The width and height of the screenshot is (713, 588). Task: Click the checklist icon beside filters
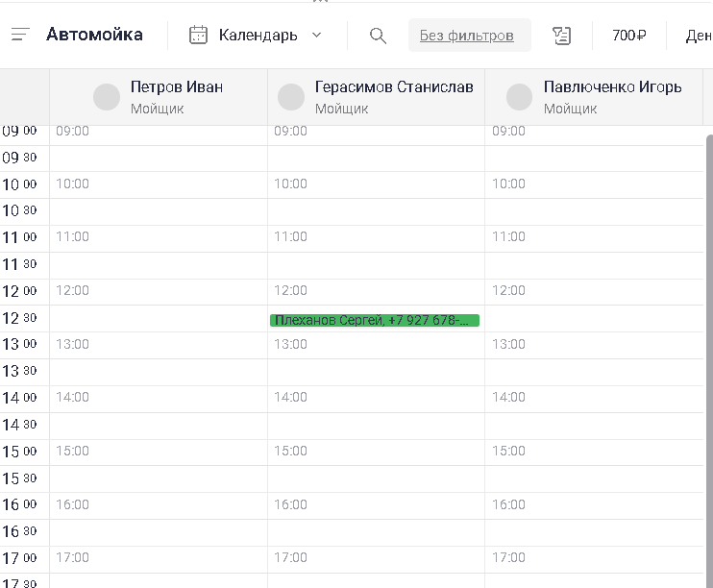point(562,36)
